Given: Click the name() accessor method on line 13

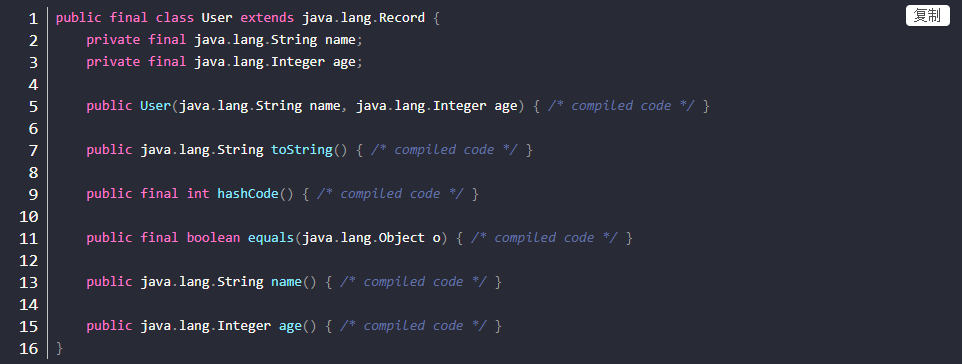Looking at the screenshot, I should tap(286, 282).
